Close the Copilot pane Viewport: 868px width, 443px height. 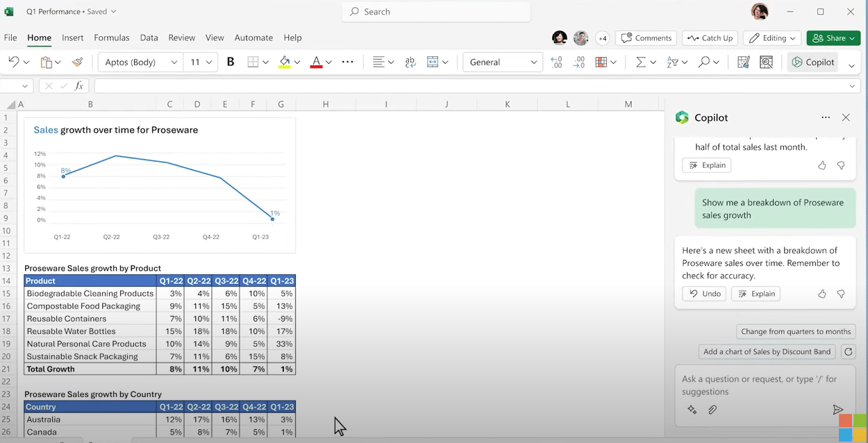pyautogui.click(x=846, y=117)
